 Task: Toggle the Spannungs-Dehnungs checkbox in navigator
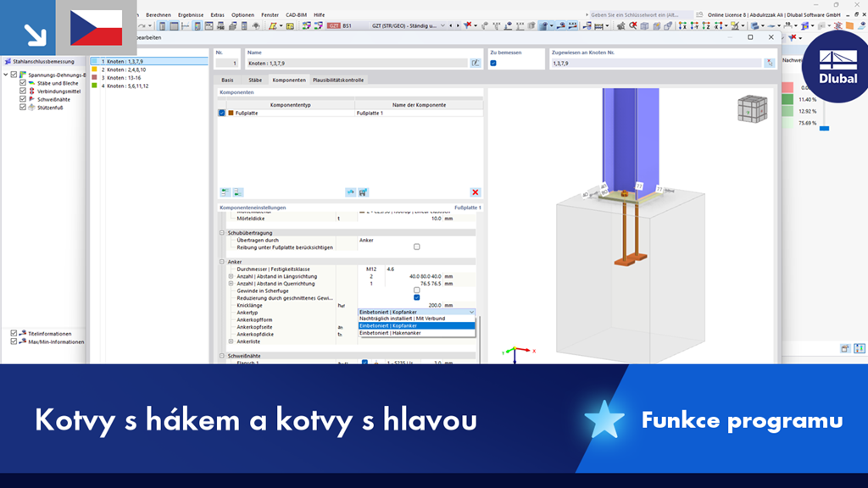pos(14,75)
